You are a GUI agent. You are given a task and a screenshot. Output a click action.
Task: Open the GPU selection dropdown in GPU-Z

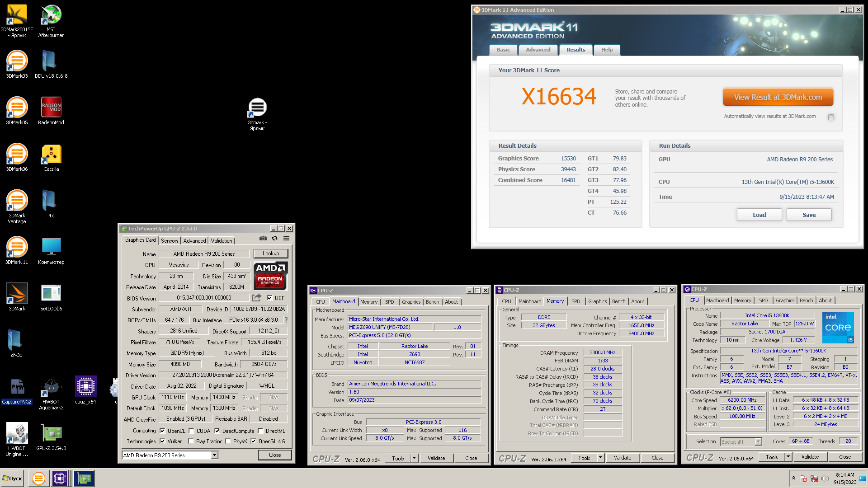tap(215, 455)
